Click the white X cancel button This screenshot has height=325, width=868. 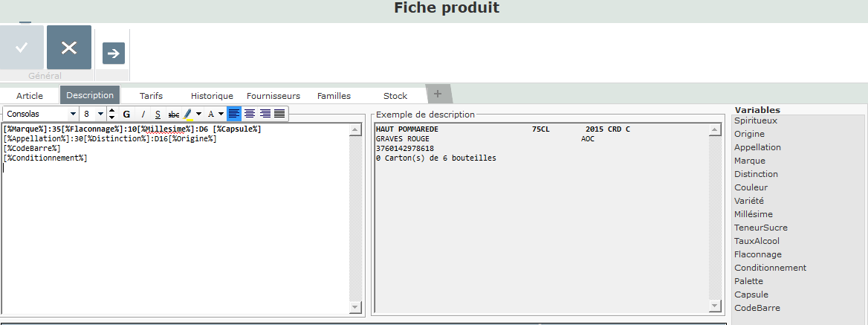pos(69,48)
